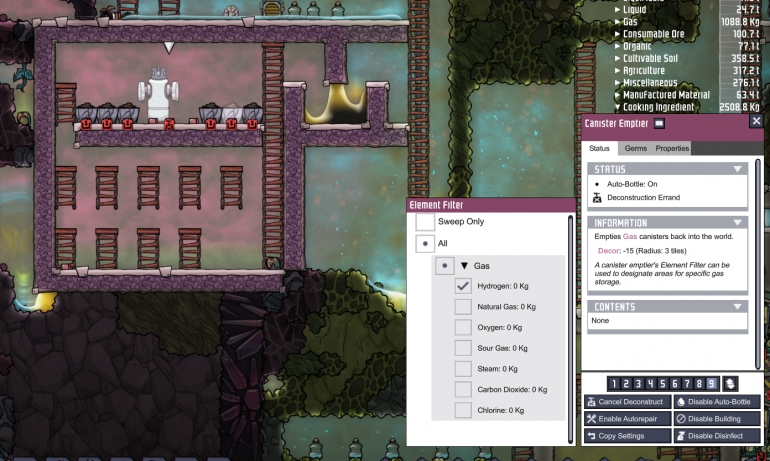Click the priority up/down arrows icon

pyautogui.click(x=731, y=383)
